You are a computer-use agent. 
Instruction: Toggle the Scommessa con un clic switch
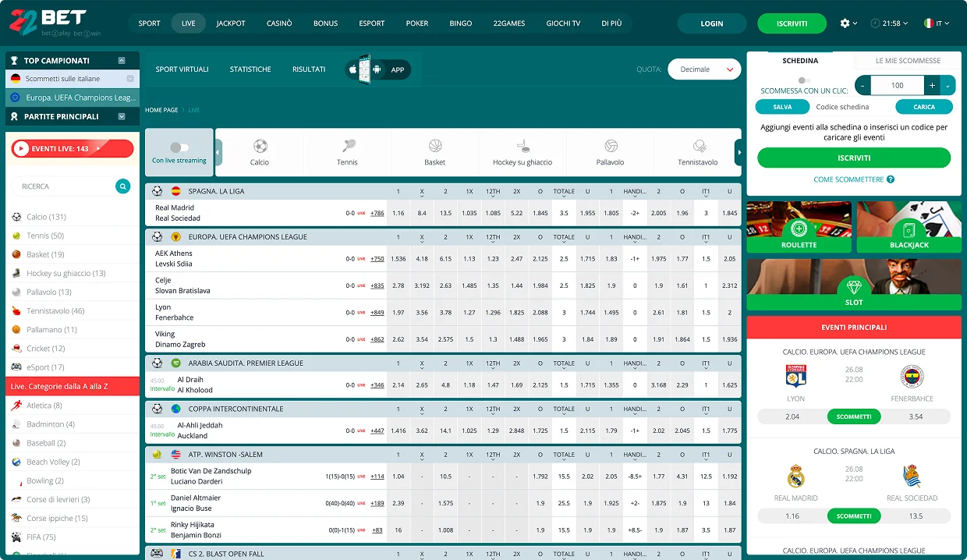tap(804, 80)
